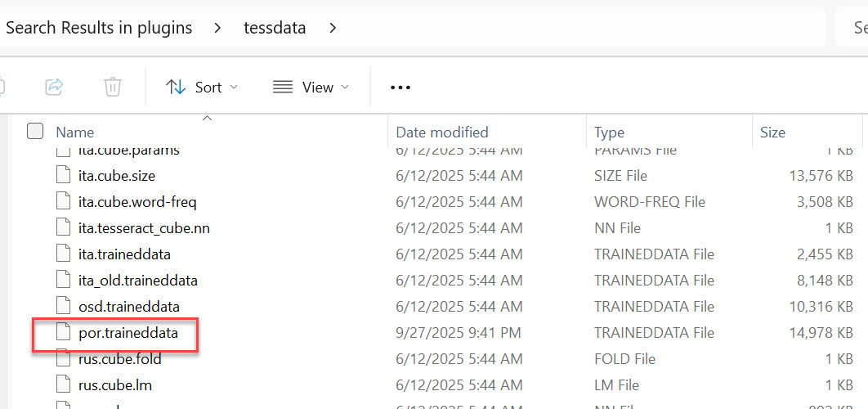Expand chevron after tessdata in breadcrumb
Screen dimensions: 868x409
pyautogui.click(x=333, y=28)
